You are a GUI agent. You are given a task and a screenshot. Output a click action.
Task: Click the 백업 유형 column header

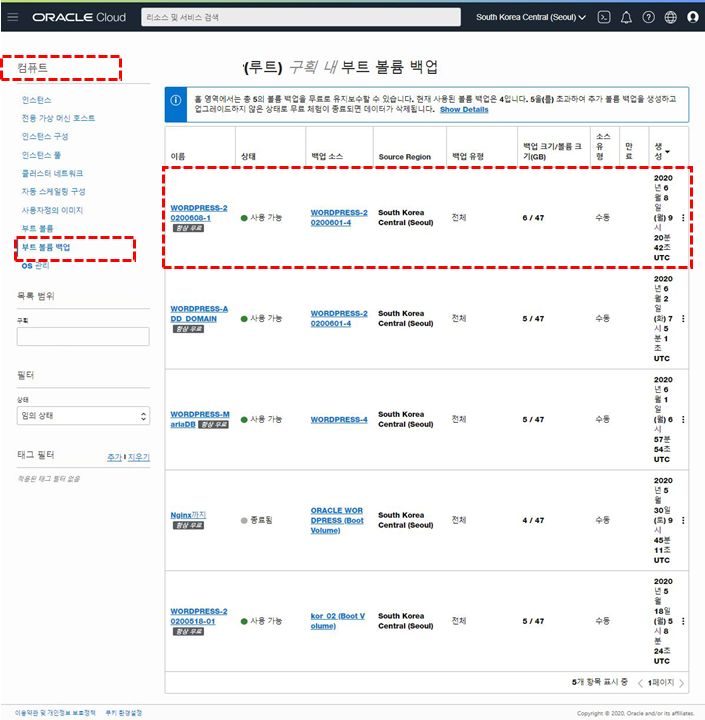[468, 157]
